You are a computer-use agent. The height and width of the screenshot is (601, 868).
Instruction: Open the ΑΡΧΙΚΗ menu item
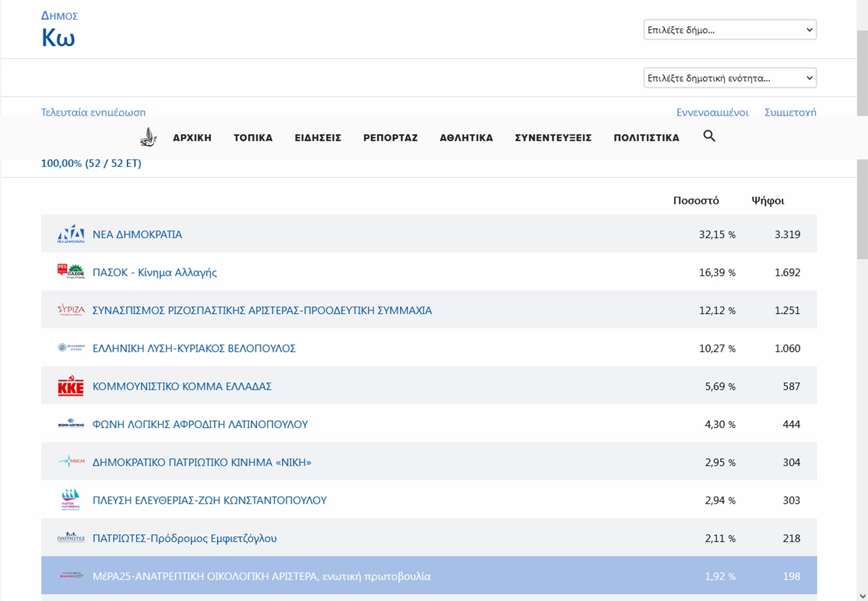[x=192, y=138]
